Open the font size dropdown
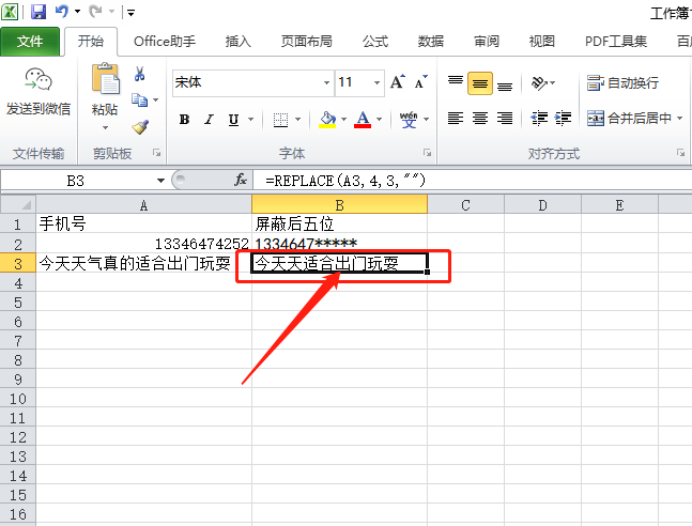The width and height of the screenshot is (692, 526). [377, 83]
